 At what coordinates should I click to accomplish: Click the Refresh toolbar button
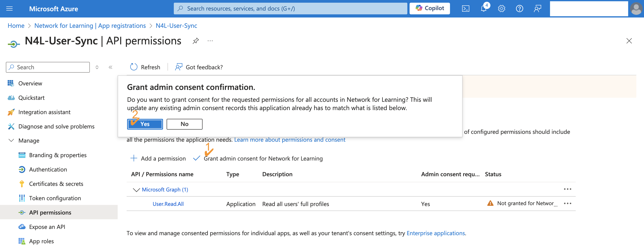[x=145, y=67]
